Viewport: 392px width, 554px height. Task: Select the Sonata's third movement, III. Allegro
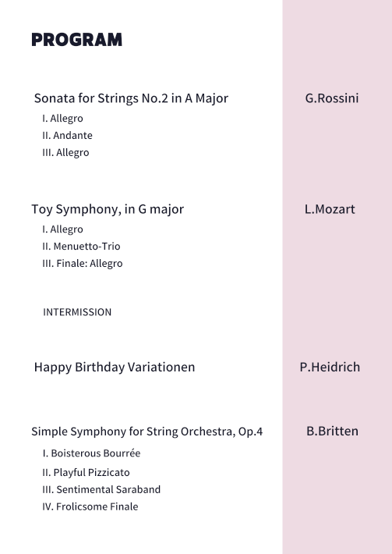[x=65, y=153]
